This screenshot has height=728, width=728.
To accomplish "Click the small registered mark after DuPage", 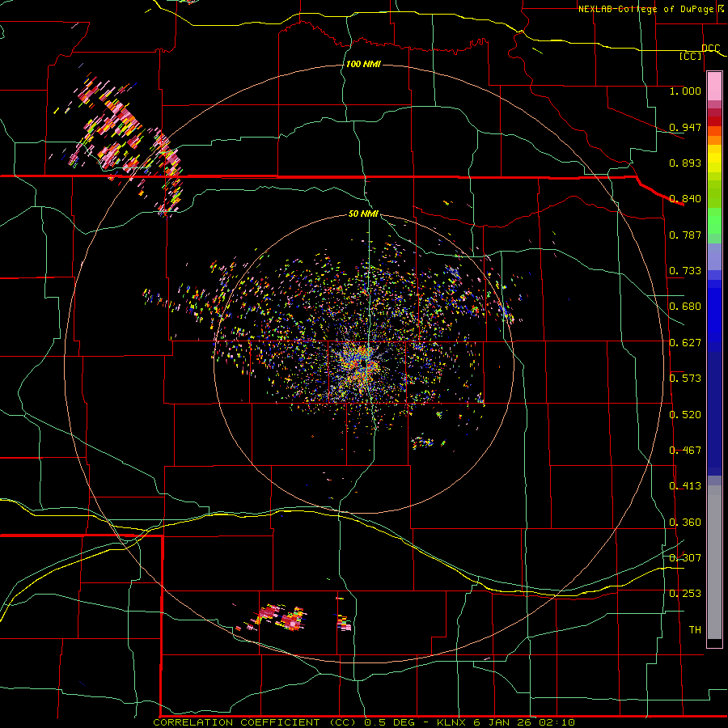I will tap(720, 8).
